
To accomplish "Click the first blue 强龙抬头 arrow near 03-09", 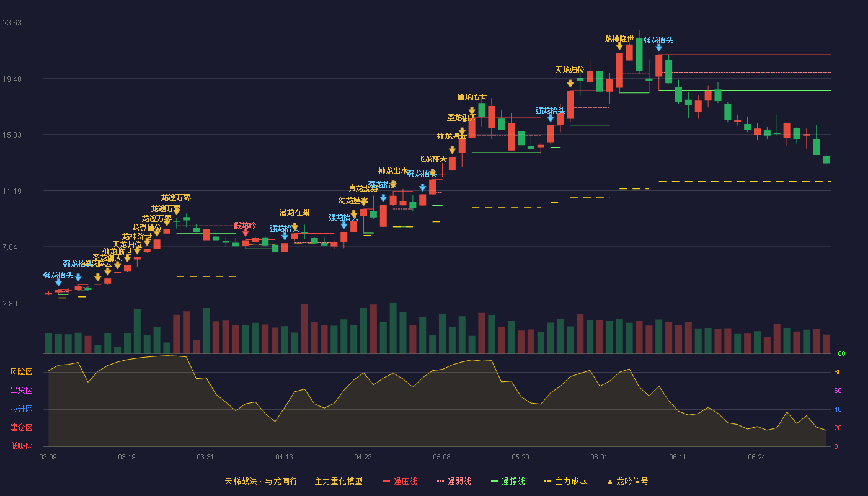I will pos(58,282).
